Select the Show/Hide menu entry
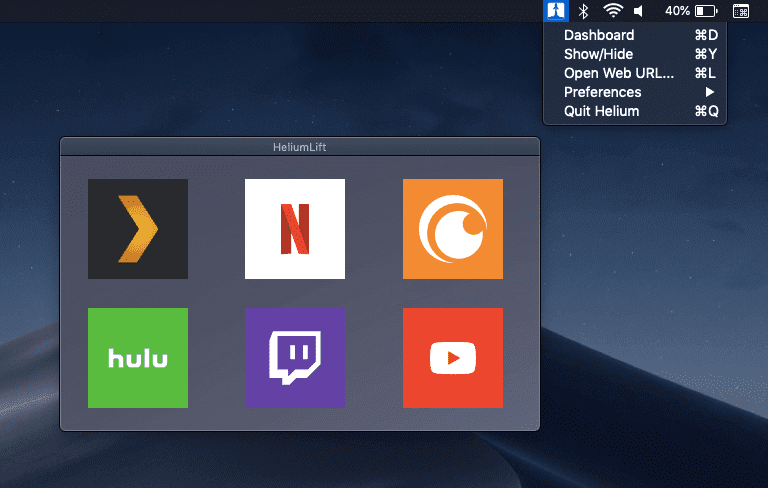This screenshot has width=768, height=488. click(635, 54)
